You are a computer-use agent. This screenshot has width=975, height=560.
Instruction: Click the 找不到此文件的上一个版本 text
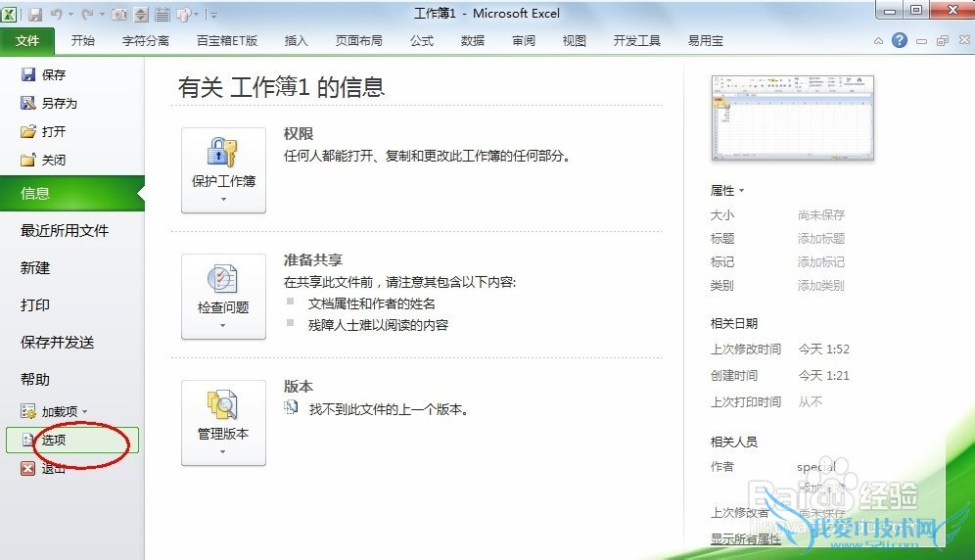click(x=388, y=409)
